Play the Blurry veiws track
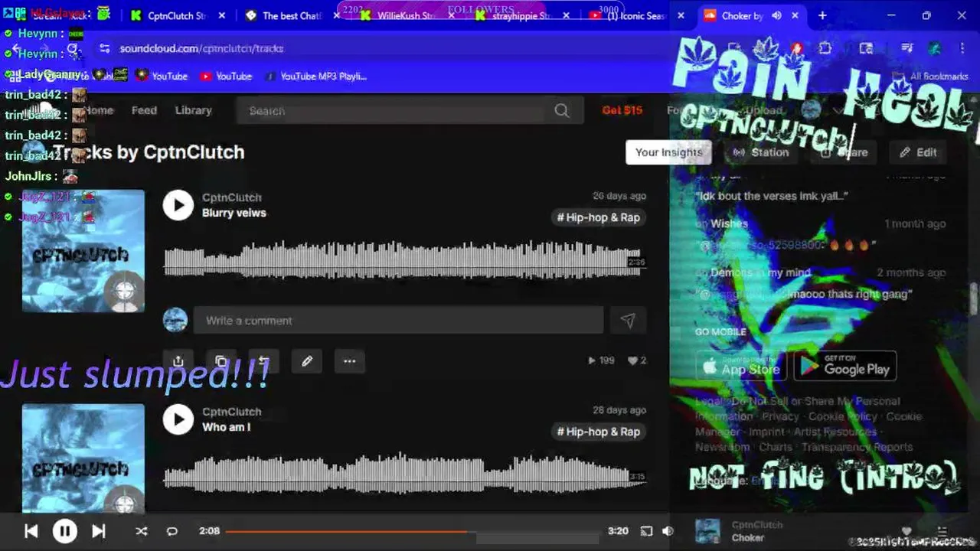 click(x=178, y=205)
